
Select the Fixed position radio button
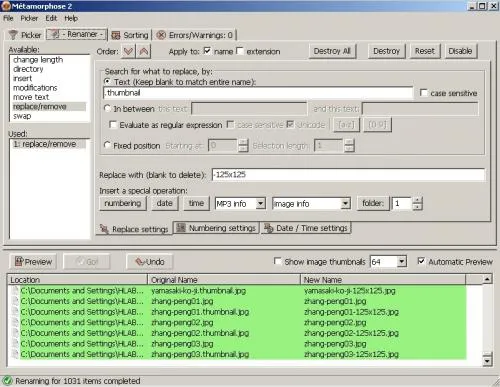pos(107,145)
